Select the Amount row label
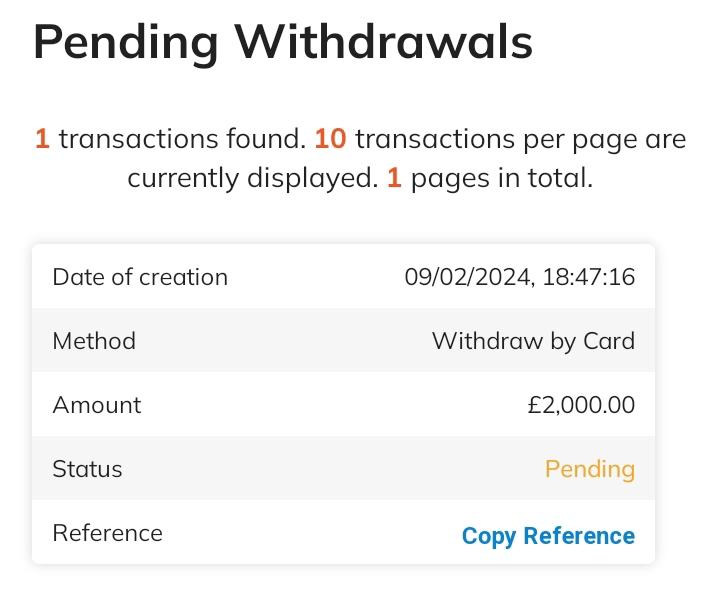This screenshot has width=714, height=593. pos(97,405)
